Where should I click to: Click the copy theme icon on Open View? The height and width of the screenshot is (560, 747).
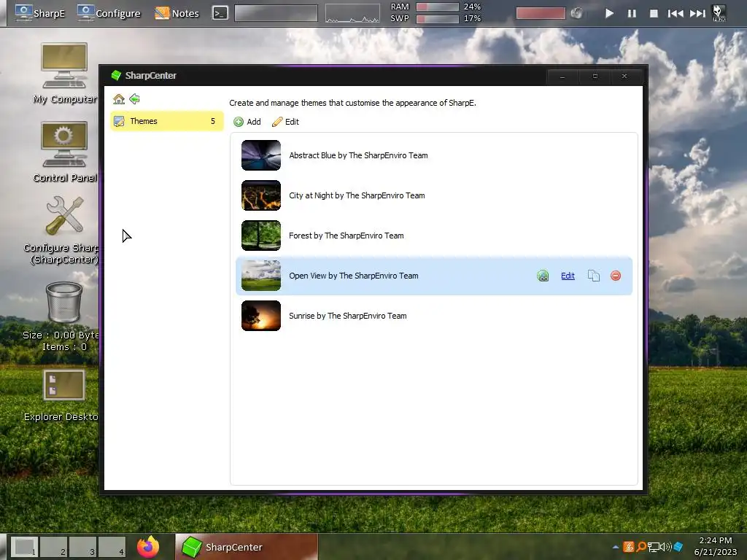coord(594,276)
